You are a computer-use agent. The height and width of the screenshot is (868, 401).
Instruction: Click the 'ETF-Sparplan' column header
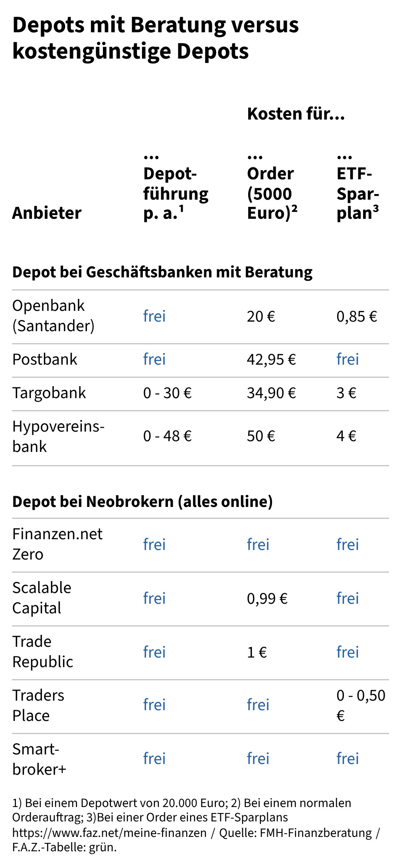(x=358, y=188)
